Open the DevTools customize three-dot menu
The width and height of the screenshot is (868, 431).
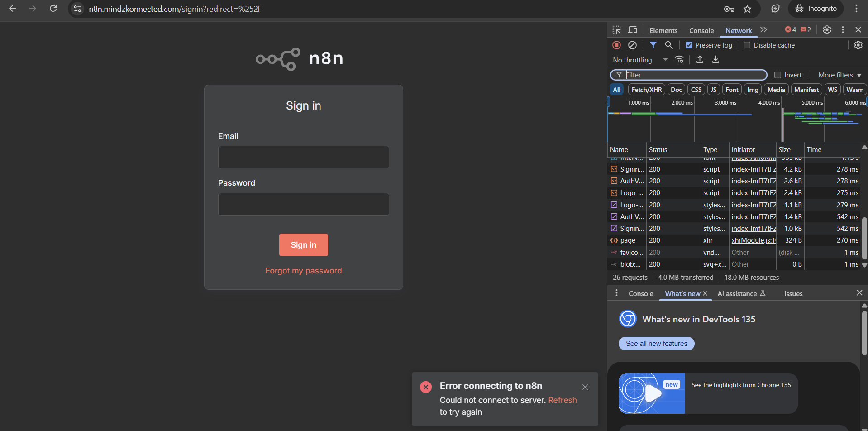(843, 29)
